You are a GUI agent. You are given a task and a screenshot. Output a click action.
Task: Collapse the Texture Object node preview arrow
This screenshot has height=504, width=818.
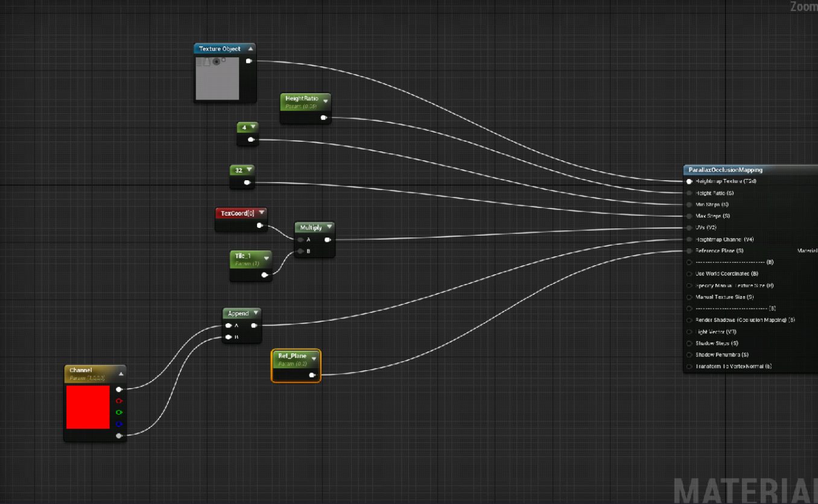tap(250, 49)
